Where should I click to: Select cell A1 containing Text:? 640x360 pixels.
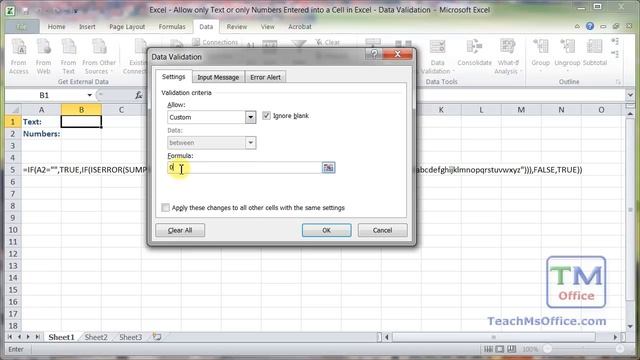[x=41, y=122]
